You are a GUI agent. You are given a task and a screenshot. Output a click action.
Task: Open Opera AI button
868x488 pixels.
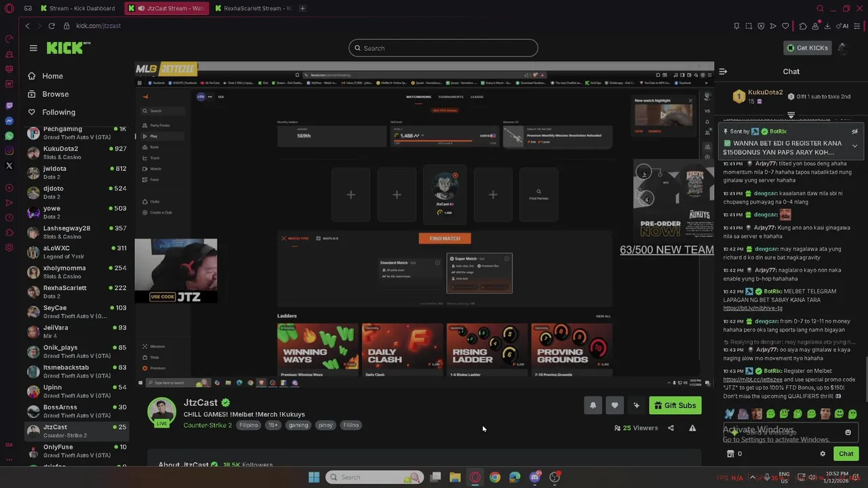(x=843, y=26)
